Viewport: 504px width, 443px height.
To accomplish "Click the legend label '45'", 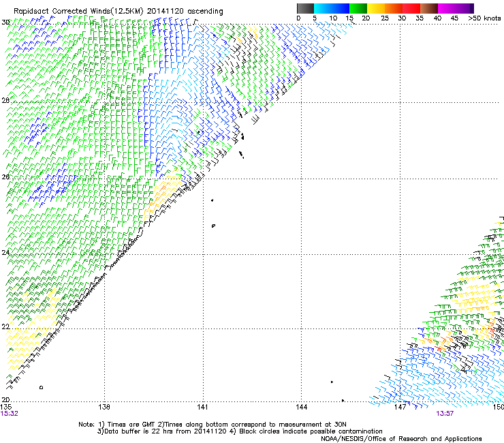I will point(454,18).
